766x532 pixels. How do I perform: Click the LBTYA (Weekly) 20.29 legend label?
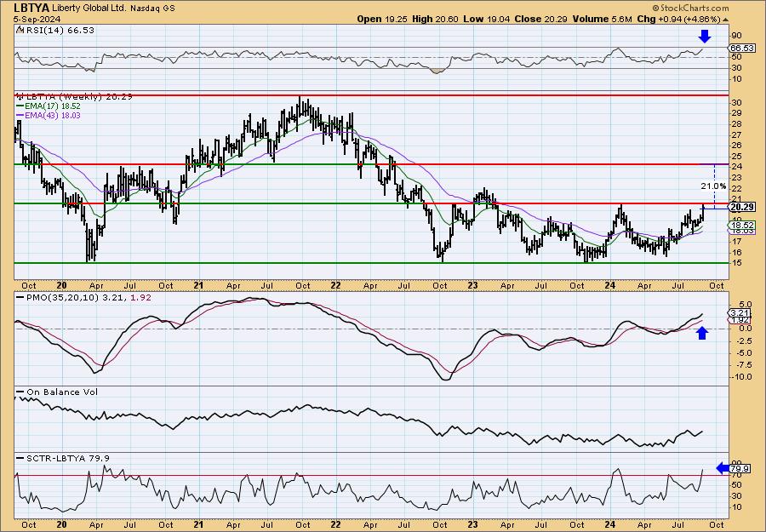(x=78, y=97)
